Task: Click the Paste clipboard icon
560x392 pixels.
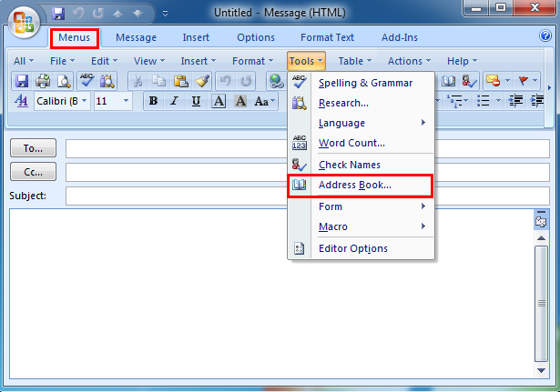Action: pyautogui.click(x=179, y=81)
